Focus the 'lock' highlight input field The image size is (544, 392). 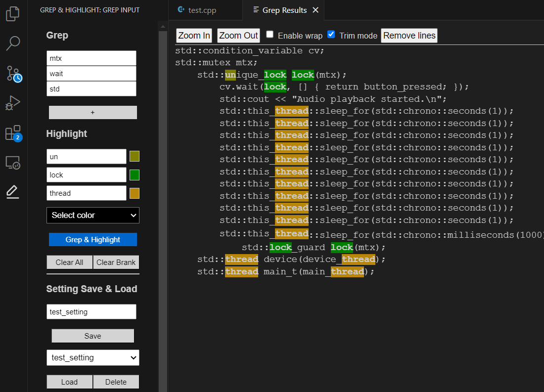87,175
